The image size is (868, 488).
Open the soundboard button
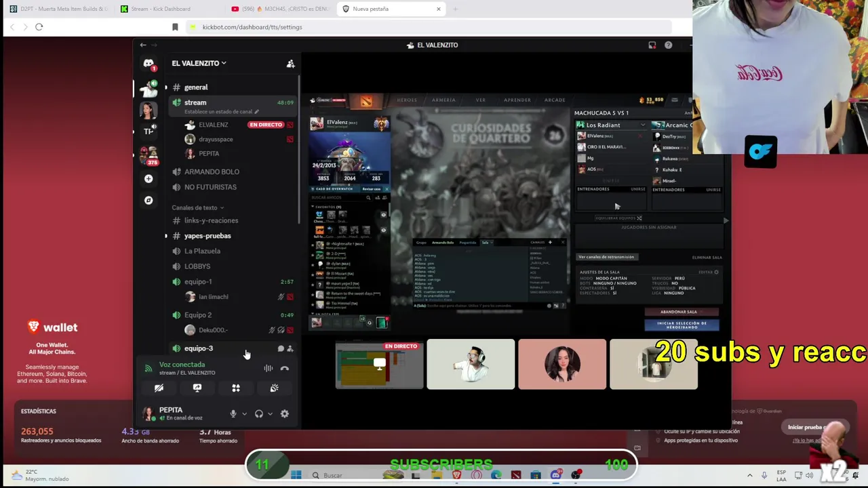[x=274, y=388]
